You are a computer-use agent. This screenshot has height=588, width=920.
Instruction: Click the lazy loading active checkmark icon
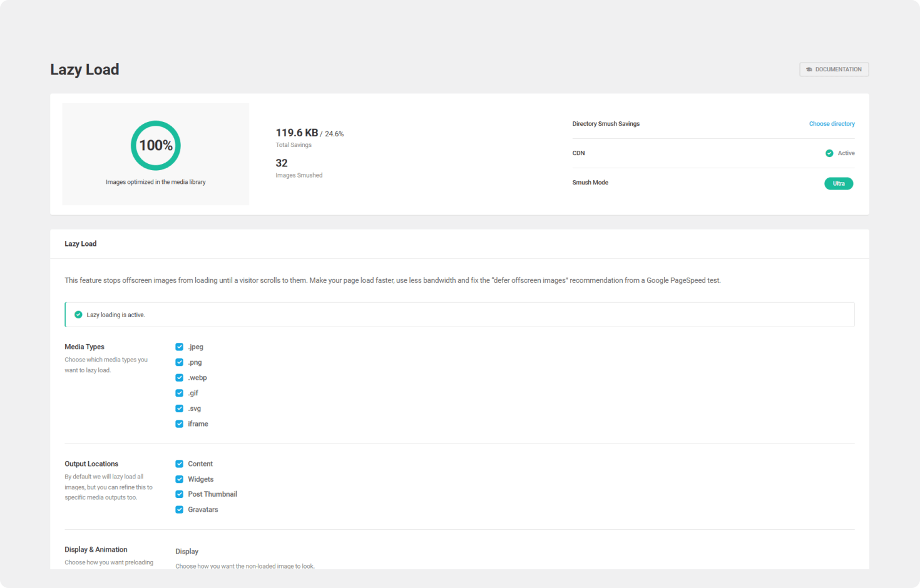tap(78, 315)
